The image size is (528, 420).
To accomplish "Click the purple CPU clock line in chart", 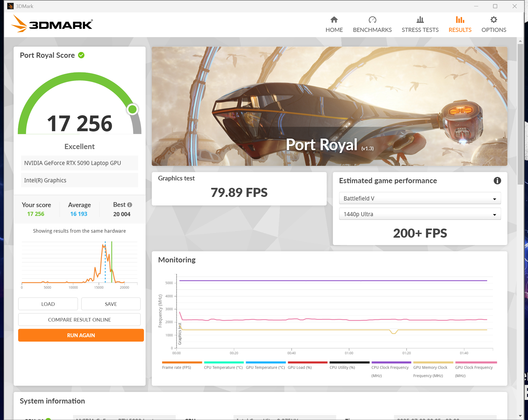I will [x=333, y=281].
